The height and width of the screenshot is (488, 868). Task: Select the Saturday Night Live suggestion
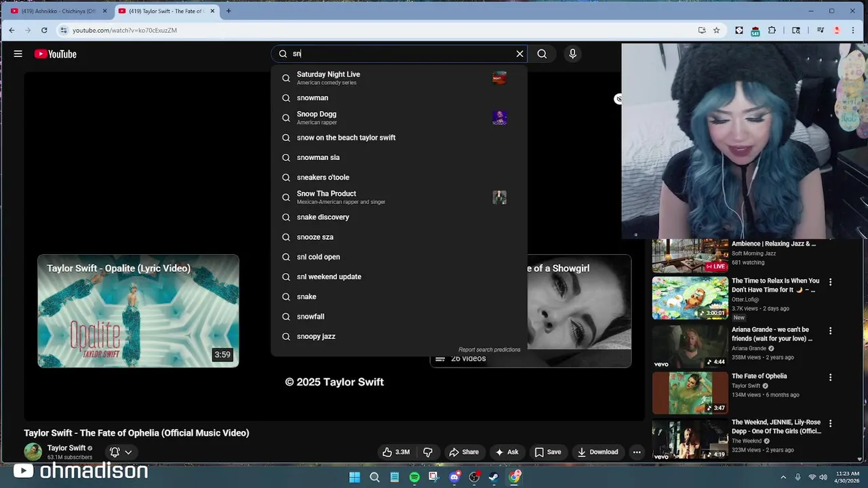(x=399, y=78)
